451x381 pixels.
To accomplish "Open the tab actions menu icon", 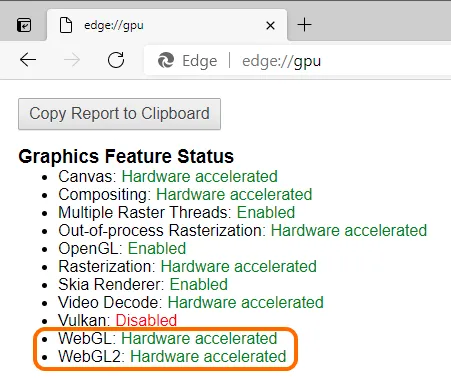I will 24,25.
